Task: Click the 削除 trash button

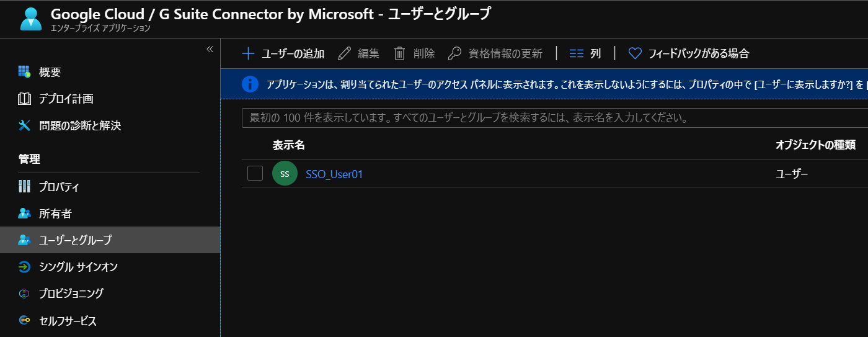Action: 415,53
